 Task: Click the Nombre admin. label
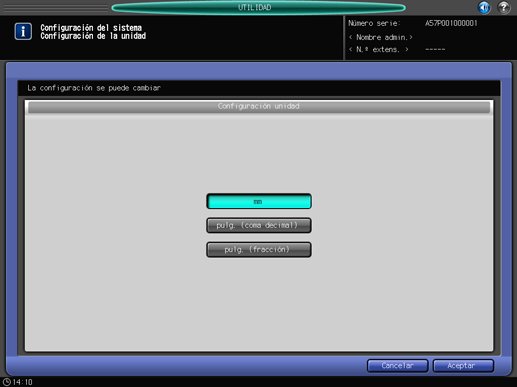381,37
